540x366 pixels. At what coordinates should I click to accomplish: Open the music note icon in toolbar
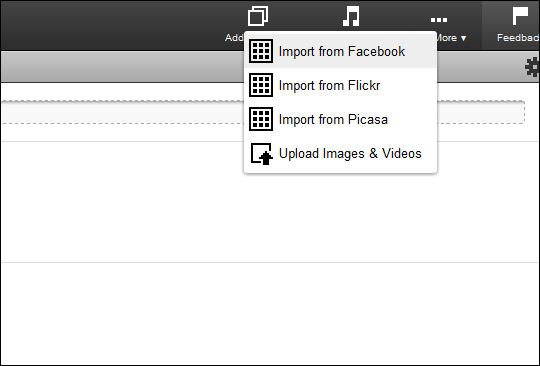(351, 16)
